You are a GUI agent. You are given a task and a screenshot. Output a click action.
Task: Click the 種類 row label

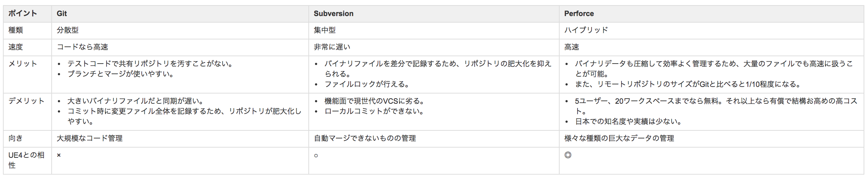16,30
